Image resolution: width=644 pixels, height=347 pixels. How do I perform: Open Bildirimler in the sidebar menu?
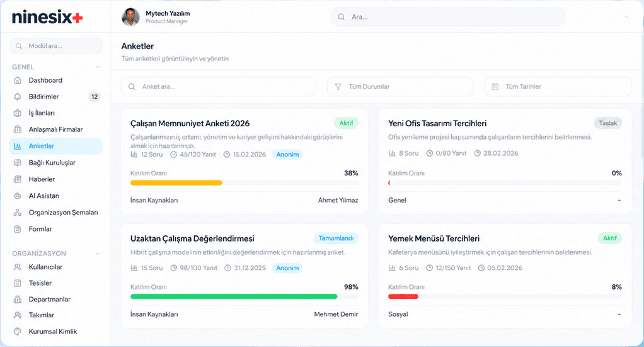click(56, 97)
